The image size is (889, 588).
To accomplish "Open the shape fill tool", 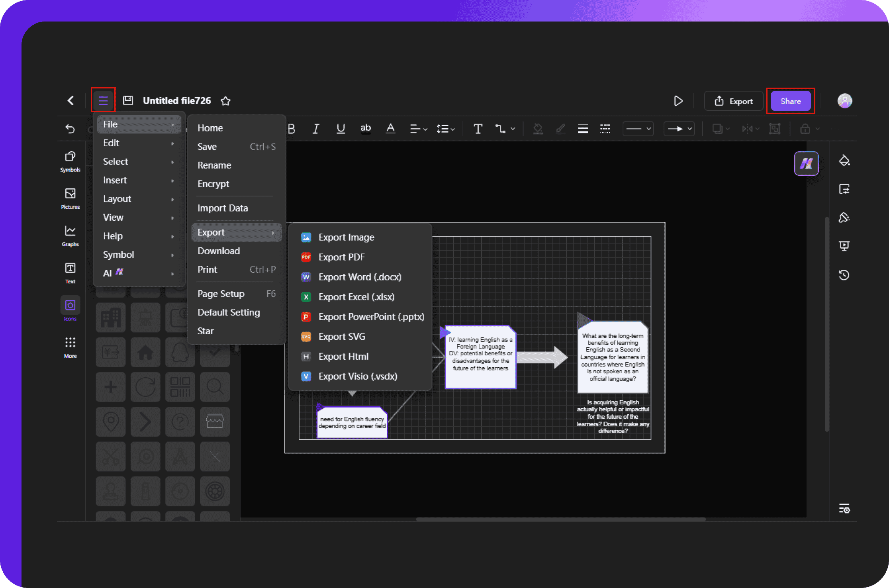I will pyautogui.click(x=538, y=129).
